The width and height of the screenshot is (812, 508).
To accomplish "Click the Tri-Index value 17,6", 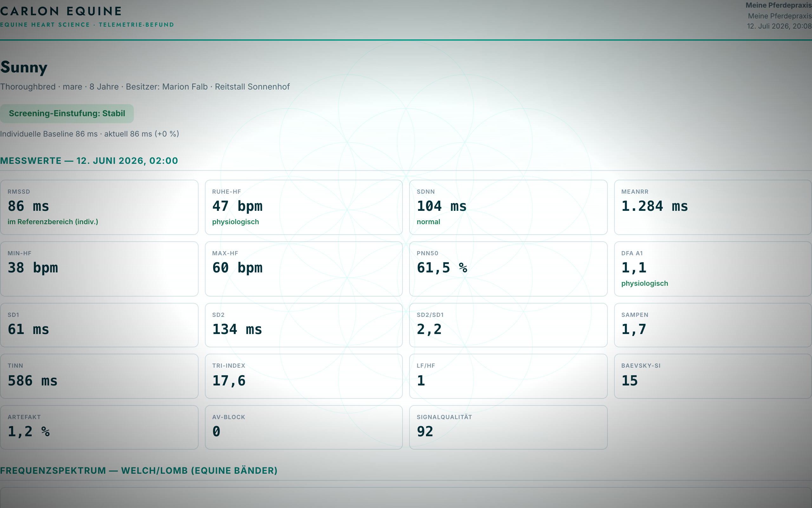I will pos(229,381).
